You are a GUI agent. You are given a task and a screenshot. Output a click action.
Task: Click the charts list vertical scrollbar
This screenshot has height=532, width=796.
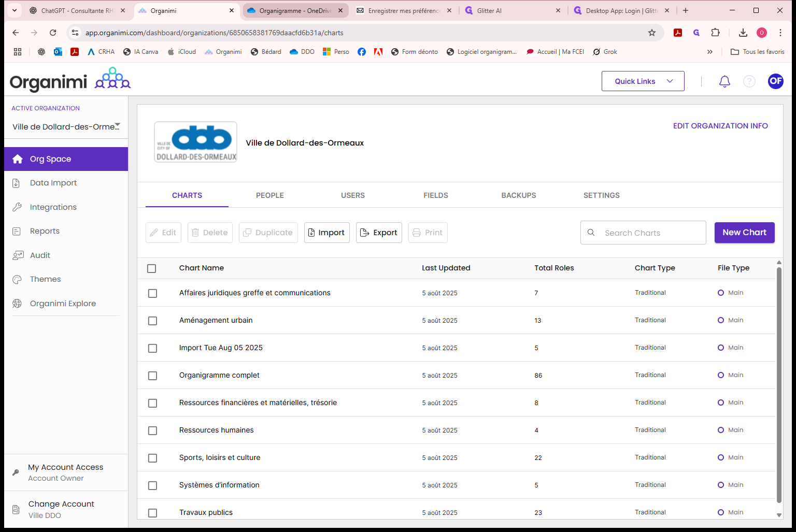[779, 385]
